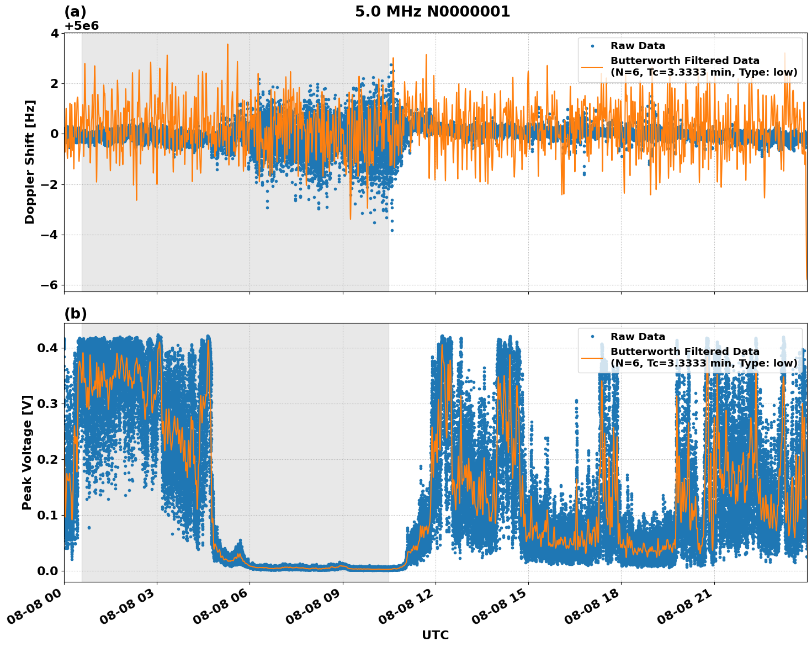Toggle Butterworth Filtered Data in bottom legend
Screen dimensions: 812x647
pyautogui.click(x=684, y=351)
